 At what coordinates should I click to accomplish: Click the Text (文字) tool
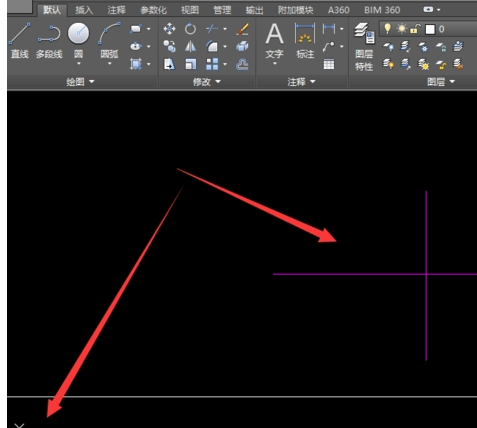tap(274, 40)
